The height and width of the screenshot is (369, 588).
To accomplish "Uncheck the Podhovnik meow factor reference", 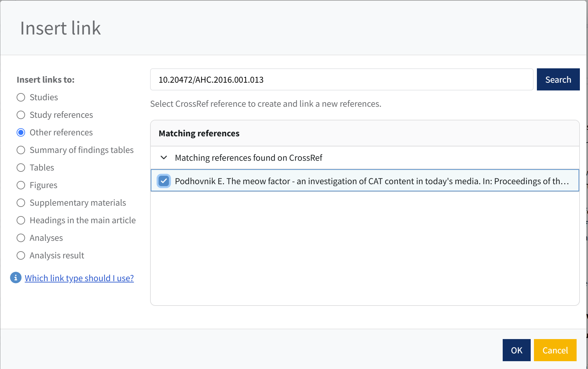I will pyautogui.click(x=164, y=181).
